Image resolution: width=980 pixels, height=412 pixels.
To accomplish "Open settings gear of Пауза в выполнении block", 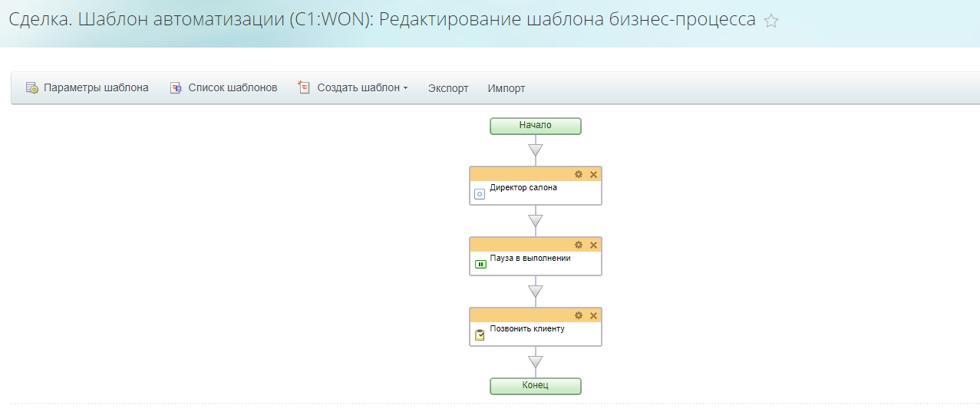I will click(579, 245).
